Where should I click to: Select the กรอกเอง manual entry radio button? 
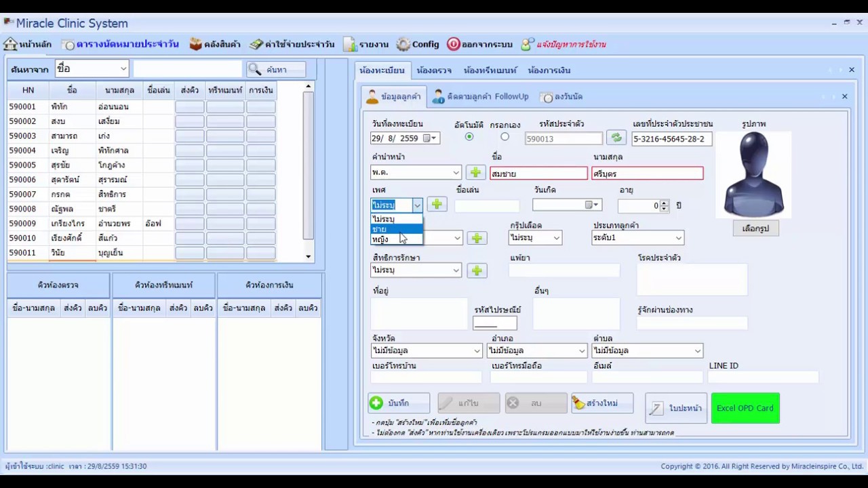(x=505, y=137)
